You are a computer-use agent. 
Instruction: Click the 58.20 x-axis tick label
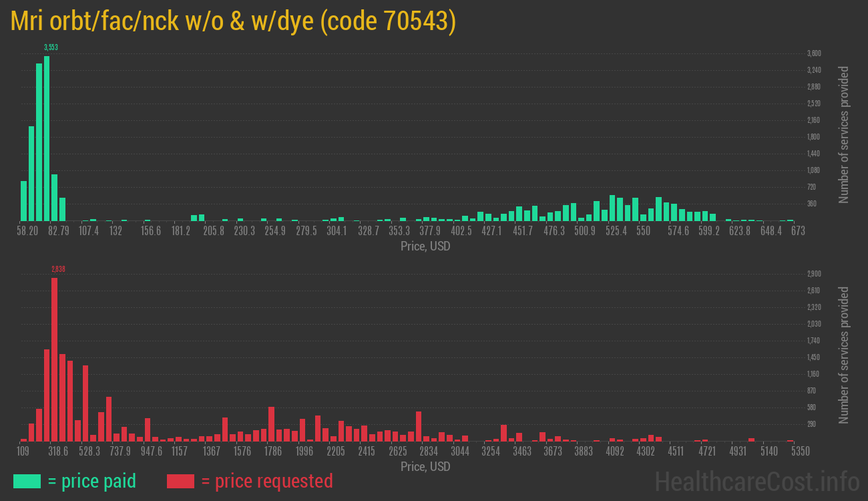click(x=27, y=231)
